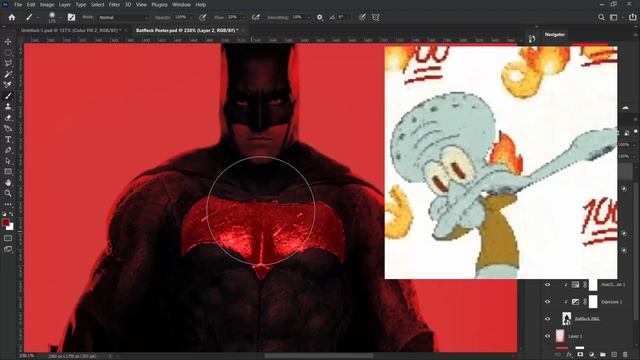Screen dimensions: 640x360
Task: Select the Move tool
Action: coord(8,42)
